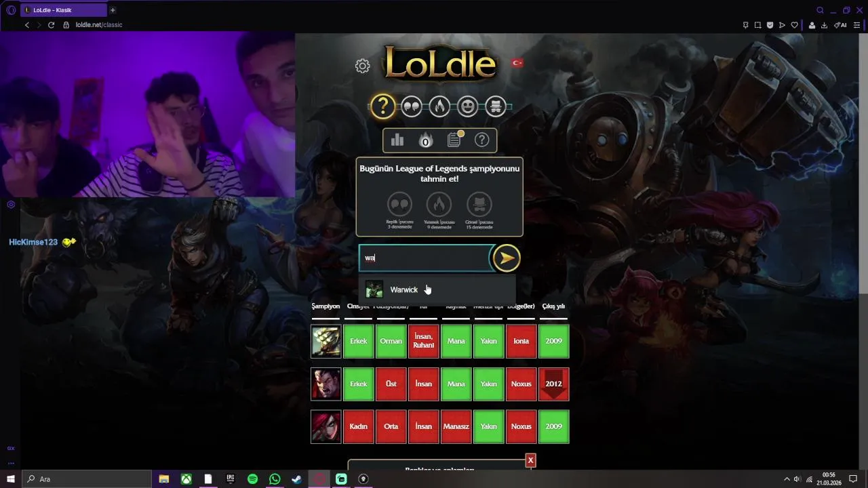Click the LoLdle logo
The height and width of the screenshot is (488, 868).
439,63
